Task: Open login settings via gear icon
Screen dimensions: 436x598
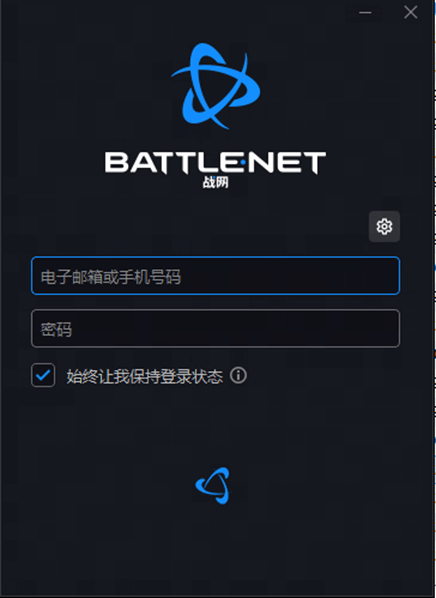Action: 384,226
